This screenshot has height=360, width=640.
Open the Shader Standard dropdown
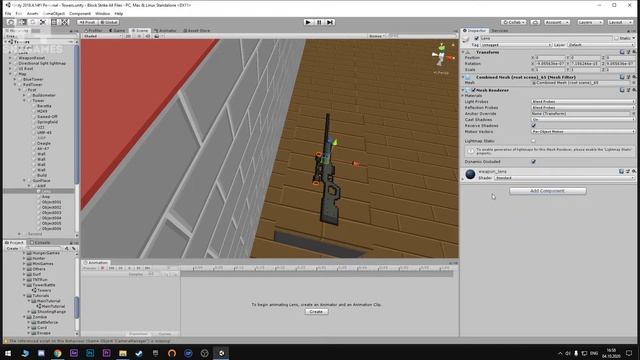565,178
